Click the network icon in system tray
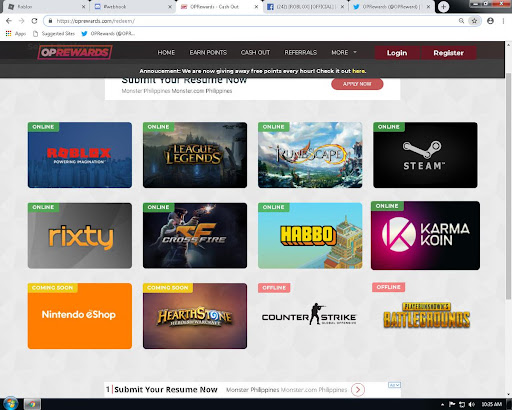Screen dimensions: 512x410 [x=462, y=404]
